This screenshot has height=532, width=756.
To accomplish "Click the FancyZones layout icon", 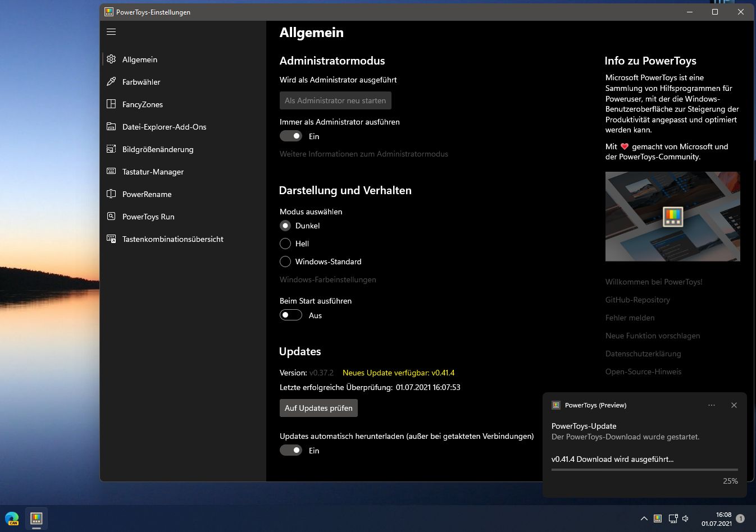I will click(x=111, y=104).
